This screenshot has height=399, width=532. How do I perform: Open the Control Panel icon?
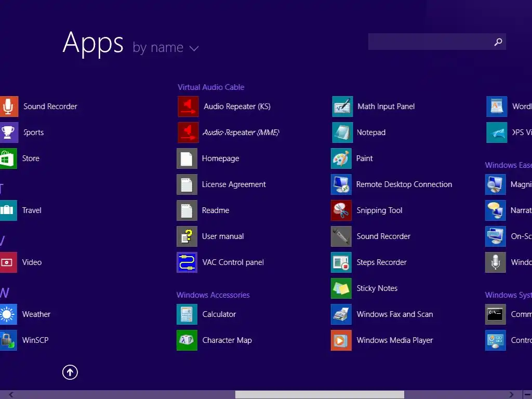coord(496,340)
